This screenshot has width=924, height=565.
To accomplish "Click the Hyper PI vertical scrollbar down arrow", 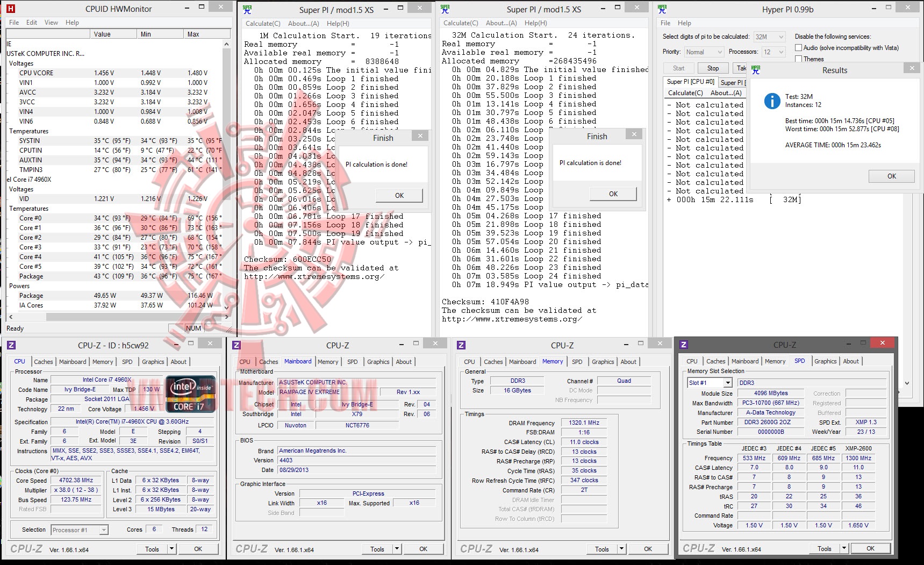I will point(907,383).
